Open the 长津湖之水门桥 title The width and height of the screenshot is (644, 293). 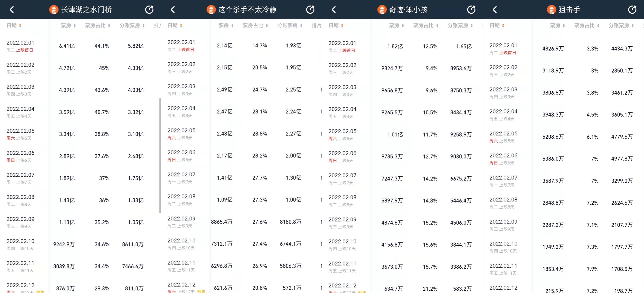pos(87,10)
